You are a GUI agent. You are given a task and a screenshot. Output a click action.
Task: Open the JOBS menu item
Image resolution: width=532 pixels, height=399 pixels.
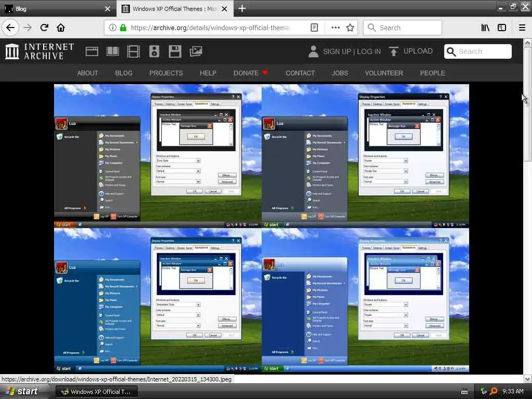click(x=340, y=73)
